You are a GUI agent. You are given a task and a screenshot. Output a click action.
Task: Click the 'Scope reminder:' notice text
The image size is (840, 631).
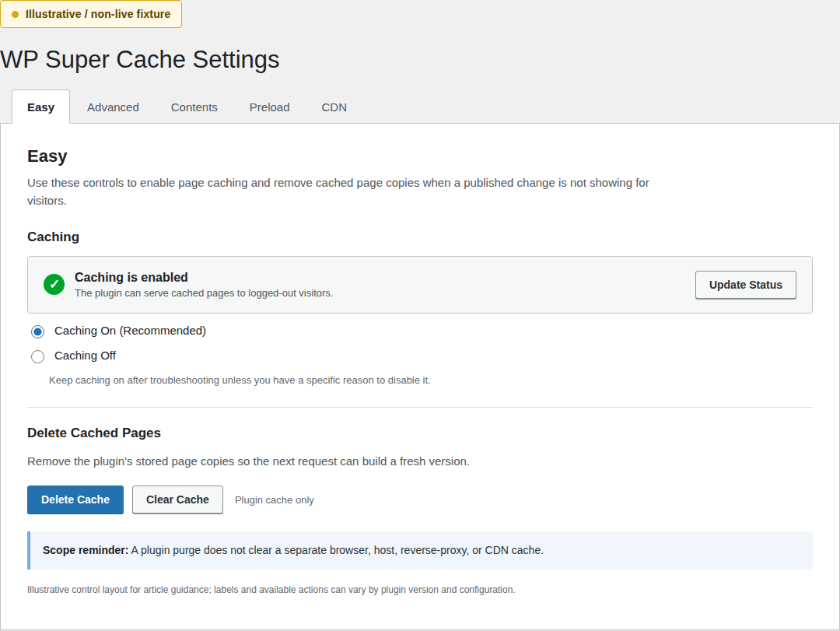coord(293,551)
